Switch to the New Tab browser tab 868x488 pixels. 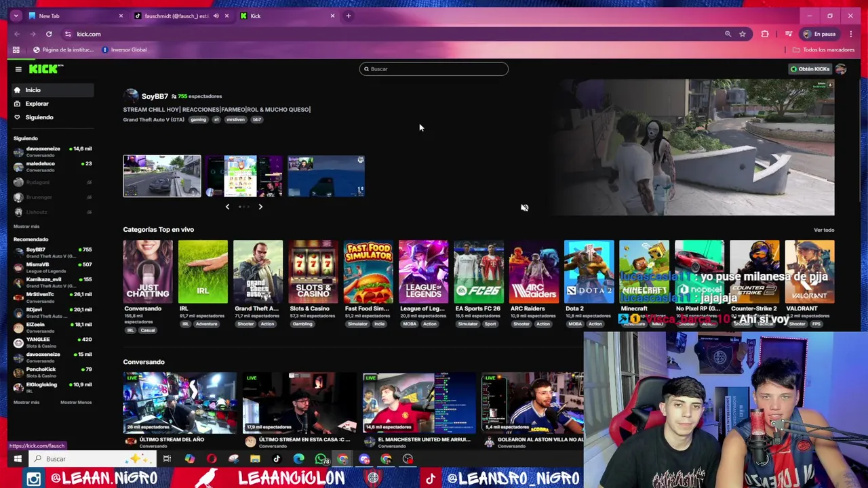click(x=75, y=16)
